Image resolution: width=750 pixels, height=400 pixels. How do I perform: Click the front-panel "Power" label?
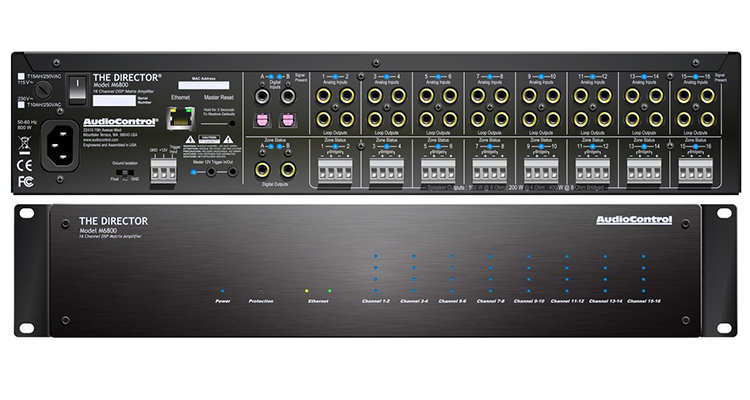coord(222,301)
